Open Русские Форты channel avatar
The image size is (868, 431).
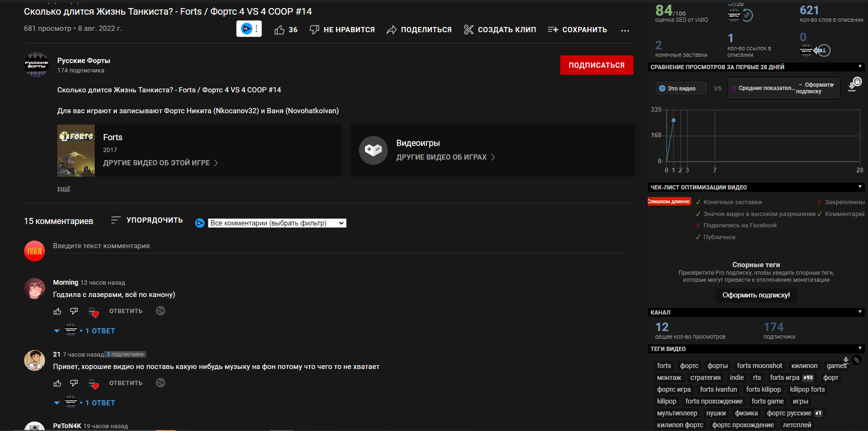[36, 65]
